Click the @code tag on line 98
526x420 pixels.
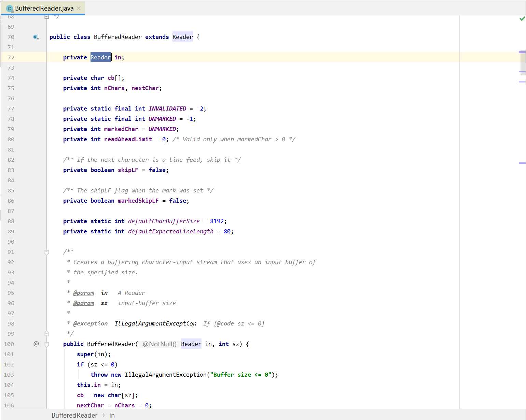225,323
